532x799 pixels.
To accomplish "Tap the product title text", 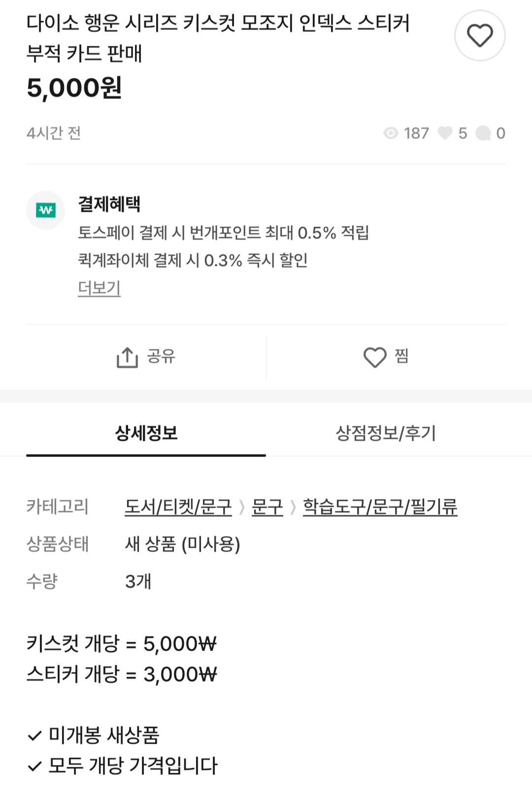I will pyautogui.click(x=218, y=38).
